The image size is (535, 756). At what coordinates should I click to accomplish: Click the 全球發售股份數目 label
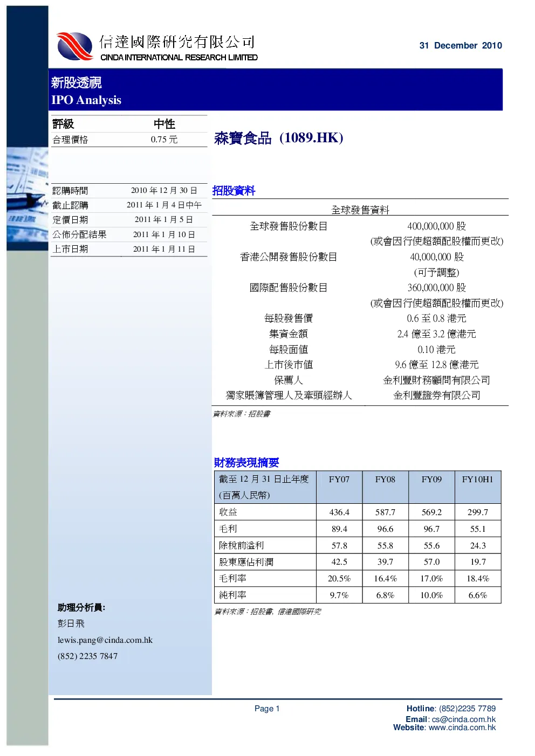click(289, 226)
